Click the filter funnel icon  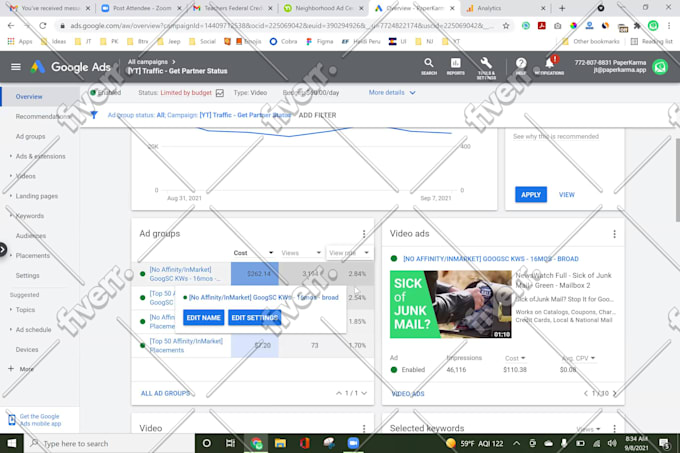(94, 115)
